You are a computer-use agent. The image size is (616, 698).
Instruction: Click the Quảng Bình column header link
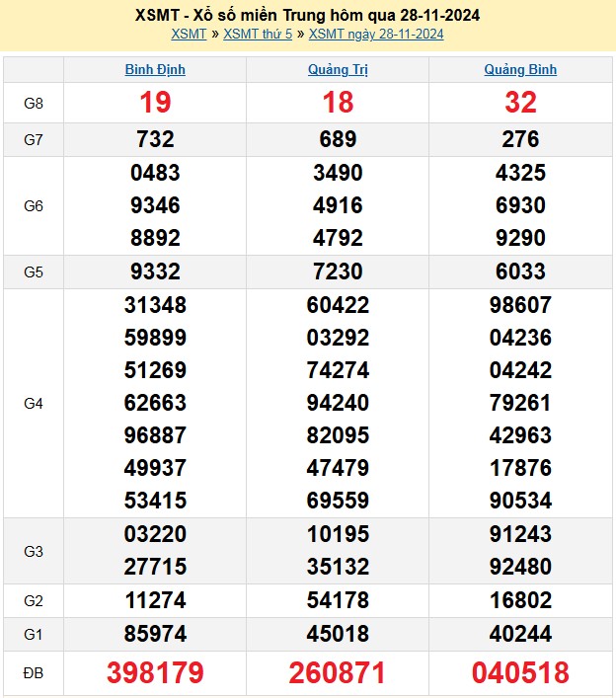520,70
